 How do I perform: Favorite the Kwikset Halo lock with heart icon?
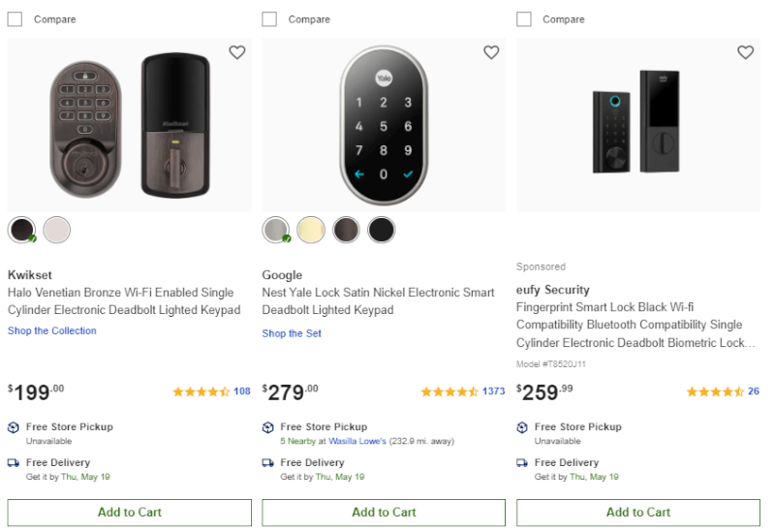click(237, 52)
